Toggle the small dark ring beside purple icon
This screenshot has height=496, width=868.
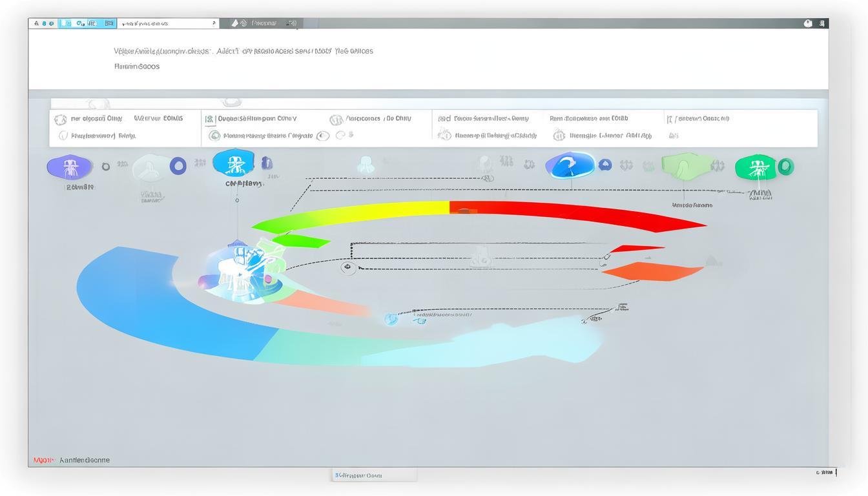(105, 167)
